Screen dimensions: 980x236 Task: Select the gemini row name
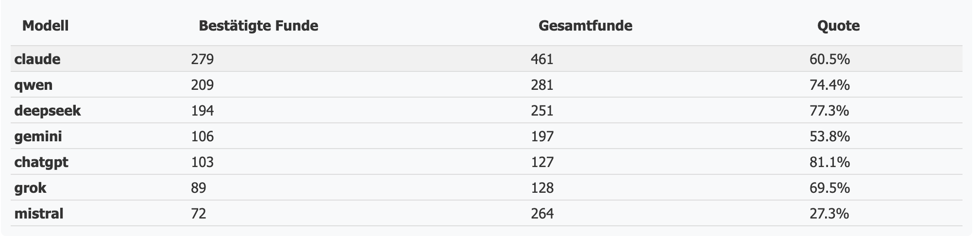click(38, 136)
